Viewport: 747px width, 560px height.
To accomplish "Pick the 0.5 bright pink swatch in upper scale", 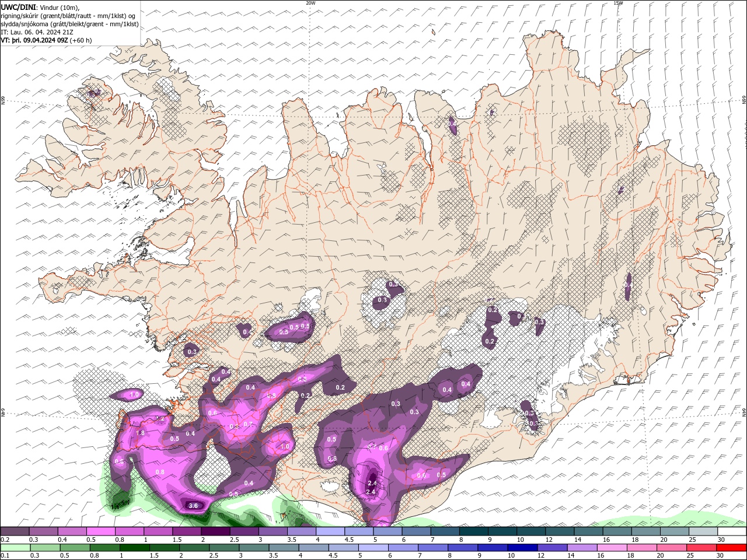I will point(100,531).
